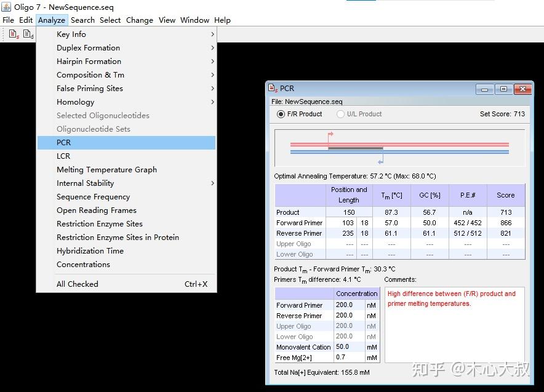Screen dimensions: 544x392
Task: Click the Monovalent Cation value 50.0
Action: coord(350,346)
